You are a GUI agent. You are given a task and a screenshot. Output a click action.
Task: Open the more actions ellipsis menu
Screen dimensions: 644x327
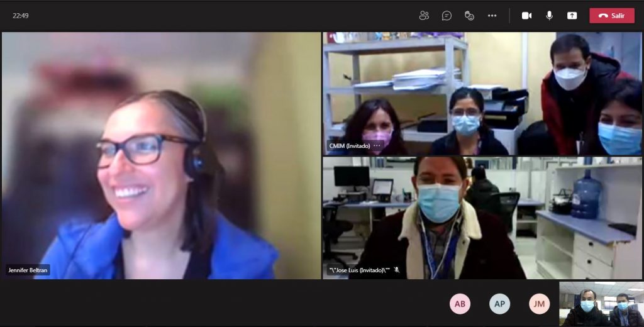click(x=492, y=16)
